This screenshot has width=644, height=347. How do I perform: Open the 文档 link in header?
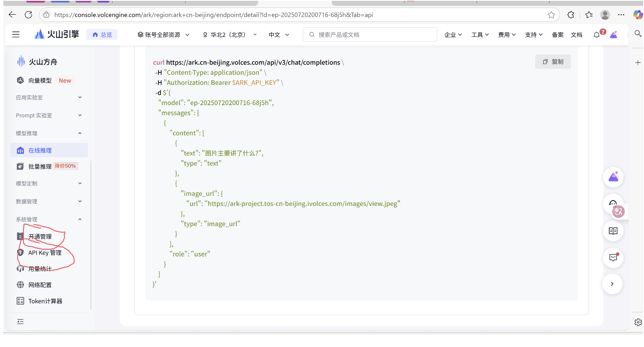tap(577, 35)
